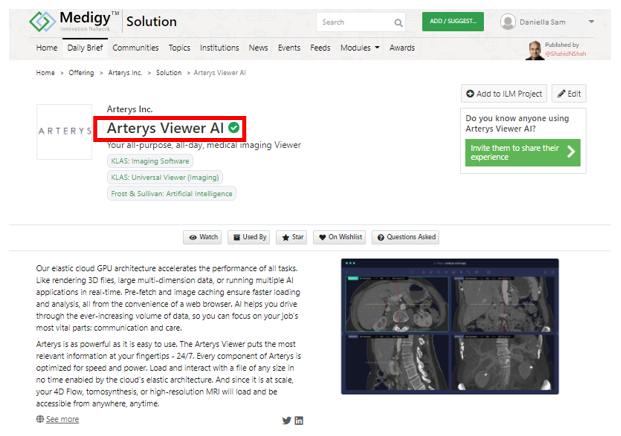621x436 pixels.
Task: Open the Arterys viewer screenshot image
Action: (450, 326)
